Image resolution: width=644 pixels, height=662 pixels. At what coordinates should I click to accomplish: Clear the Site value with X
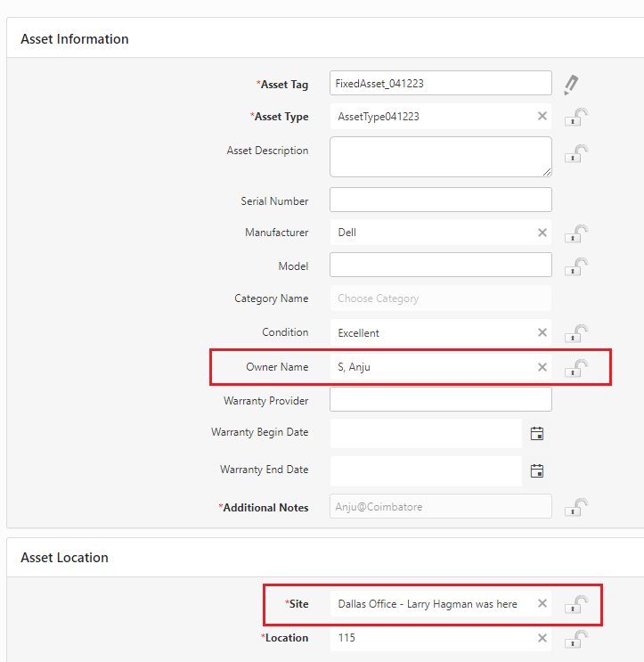542,603
